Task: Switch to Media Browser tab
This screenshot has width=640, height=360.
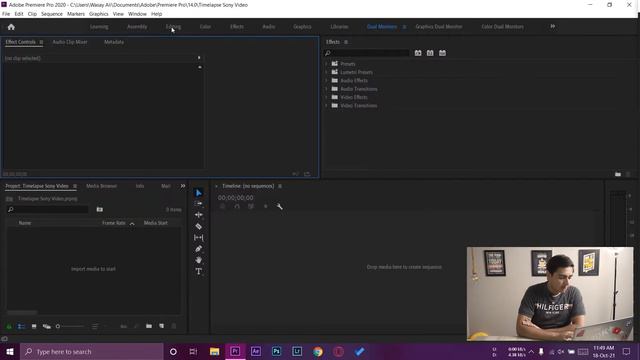Action: click(x=102, y=186)
